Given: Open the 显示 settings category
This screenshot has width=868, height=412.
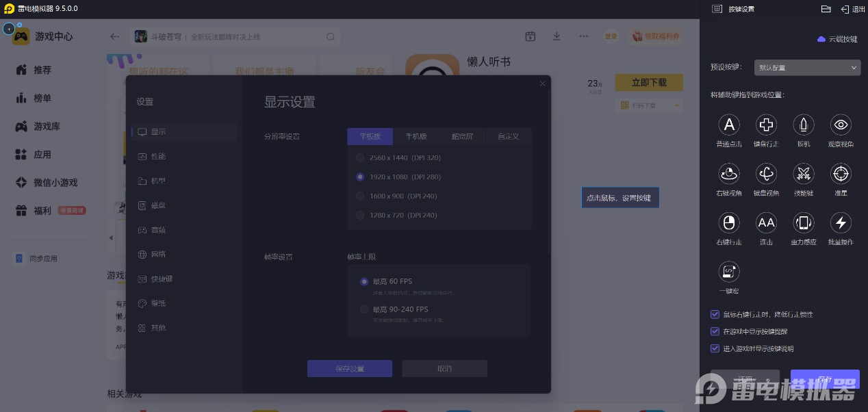Looking at the screenshot, I should [x=184, y=132].
